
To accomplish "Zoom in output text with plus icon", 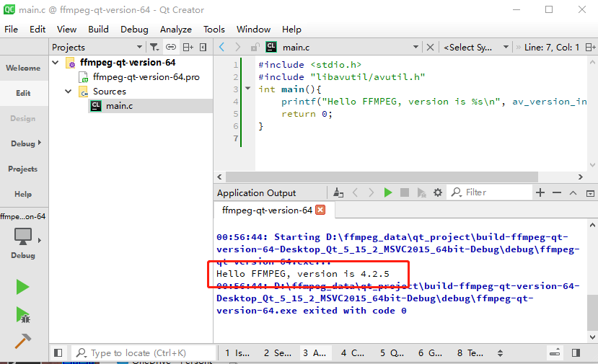I will (x=540, y=192).
